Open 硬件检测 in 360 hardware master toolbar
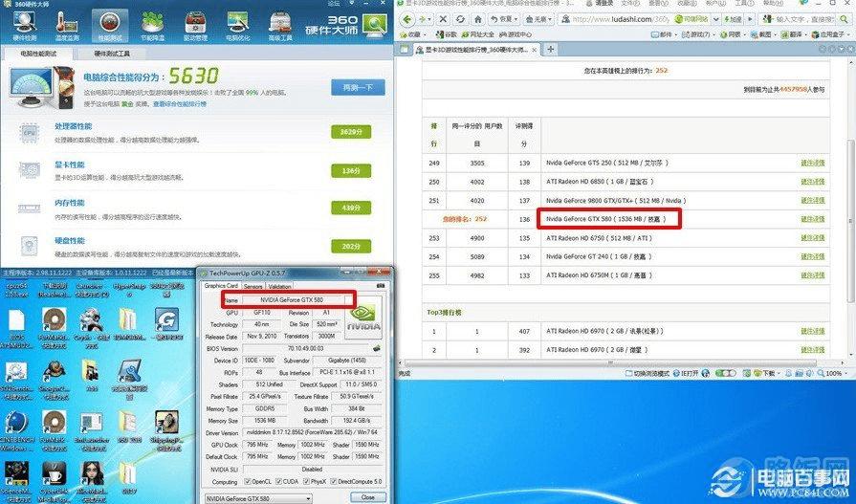The height and width of the screenshot is (504, 856). coord(24,25)
